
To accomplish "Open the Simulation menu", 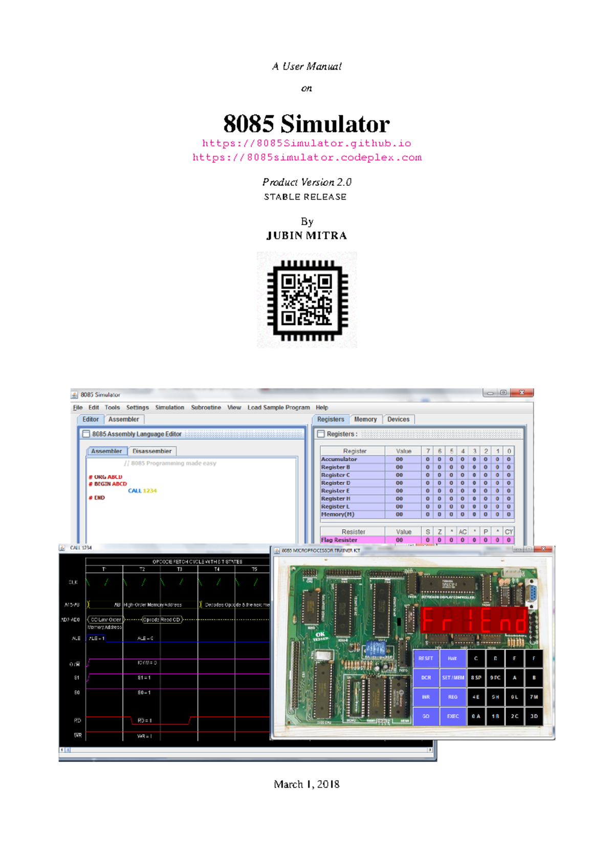I will tap(169, 407).
